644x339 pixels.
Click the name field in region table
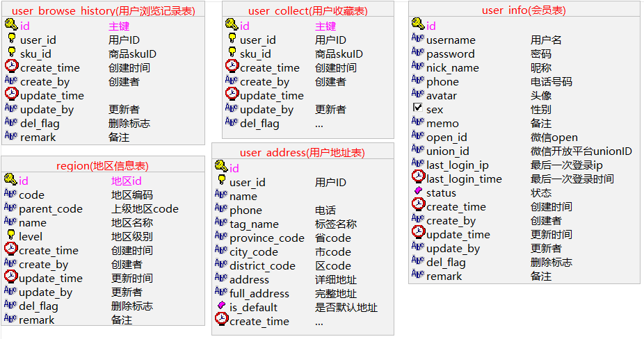33,223
